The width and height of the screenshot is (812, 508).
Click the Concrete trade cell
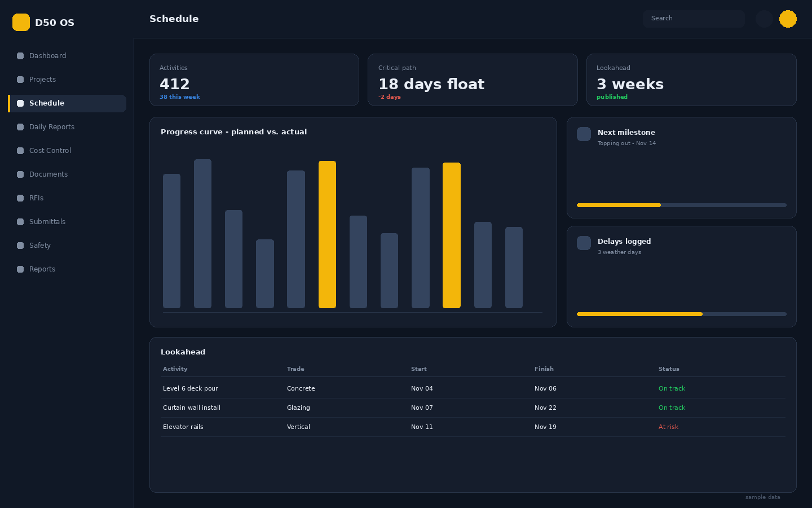click(301, 388)
